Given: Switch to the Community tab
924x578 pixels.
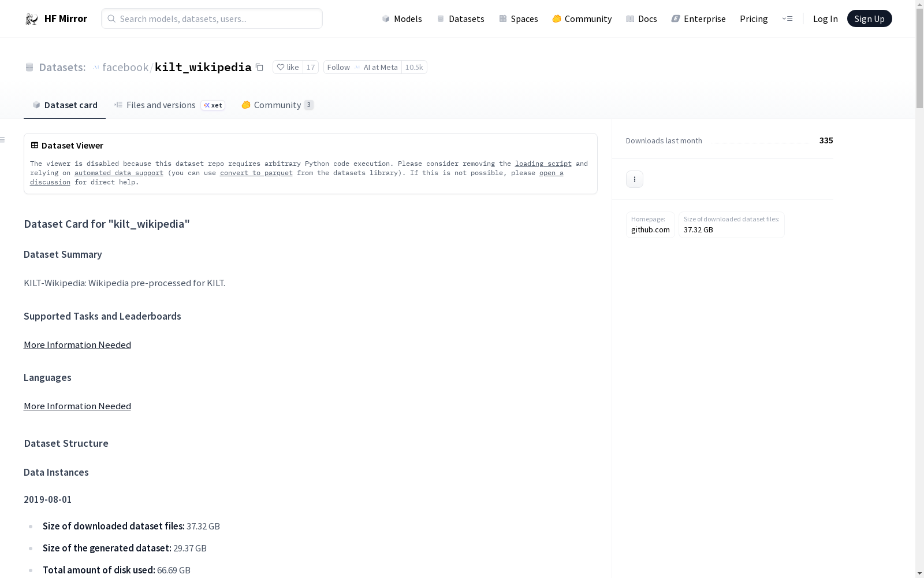Looking at the screenshot, I should (278, 105).
